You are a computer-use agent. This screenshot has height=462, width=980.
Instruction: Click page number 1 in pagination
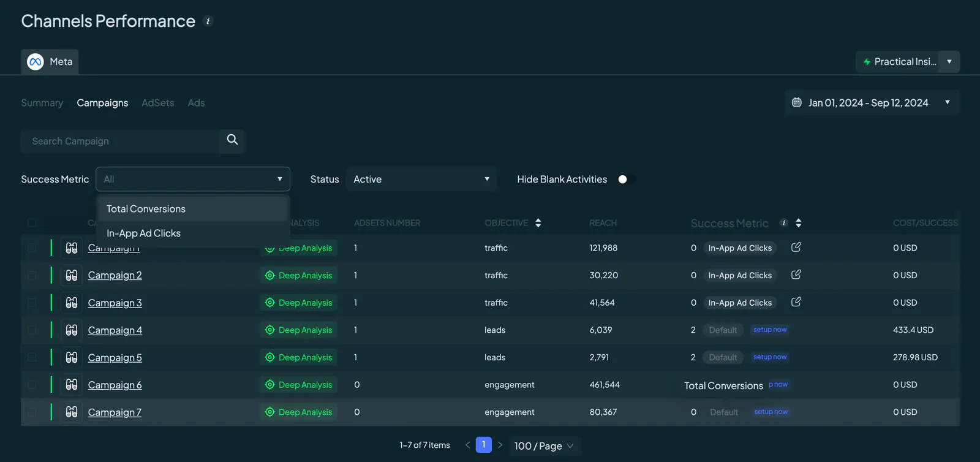click(x=484, y=445)
